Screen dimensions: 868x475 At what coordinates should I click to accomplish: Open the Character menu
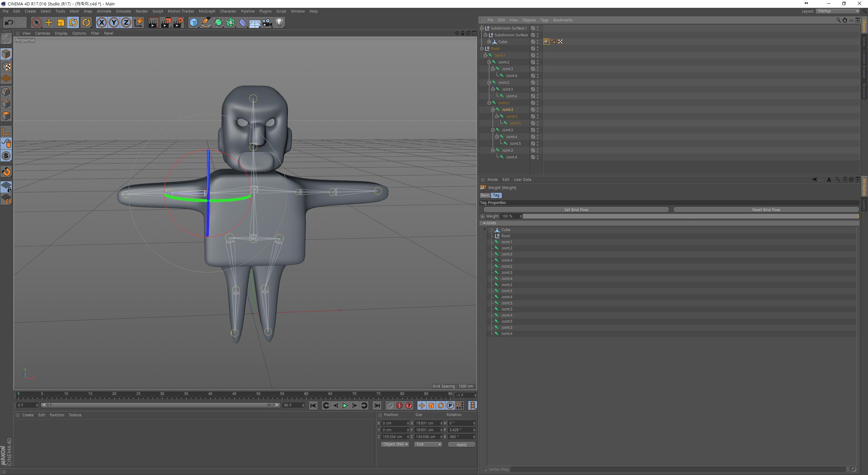(x=228, y=11)
